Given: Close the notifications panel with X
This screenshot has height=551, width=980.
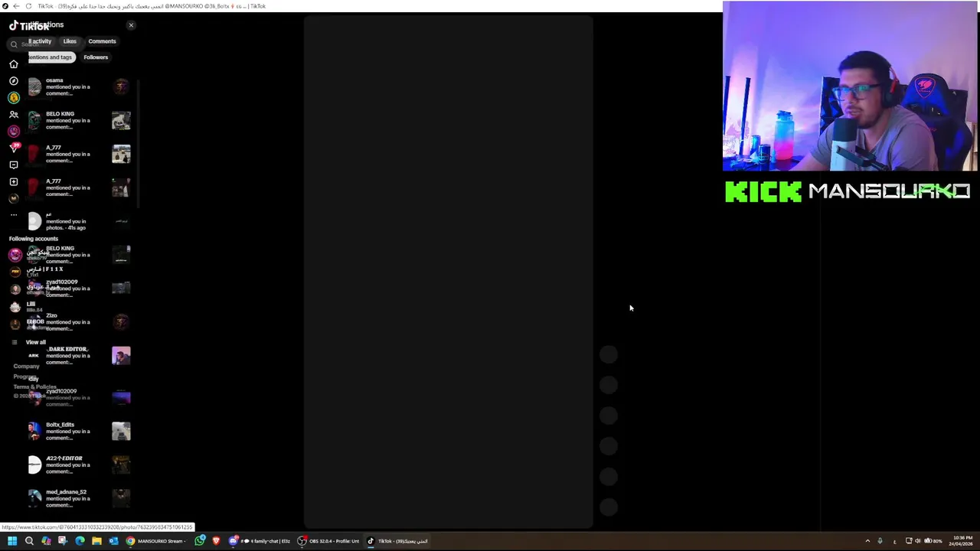Looking at the screenshot, I should (x=131, y=25).
